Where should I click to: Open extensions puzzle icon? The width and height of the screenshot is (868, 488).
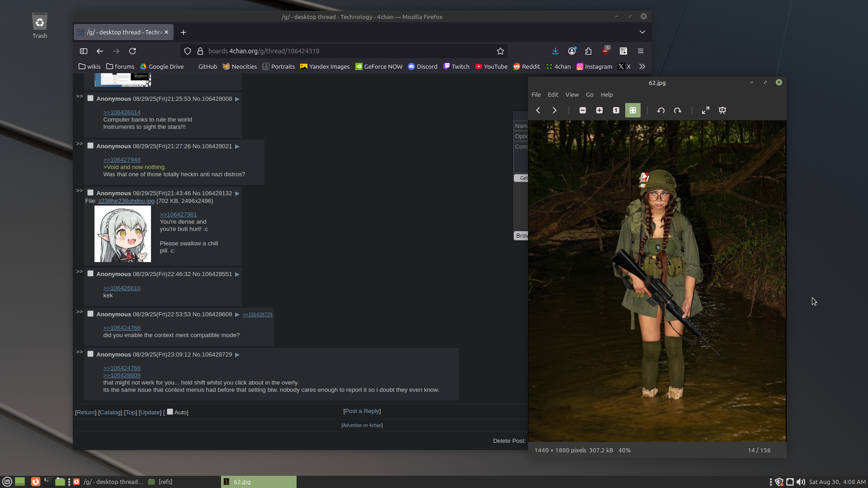coord(588,51)
